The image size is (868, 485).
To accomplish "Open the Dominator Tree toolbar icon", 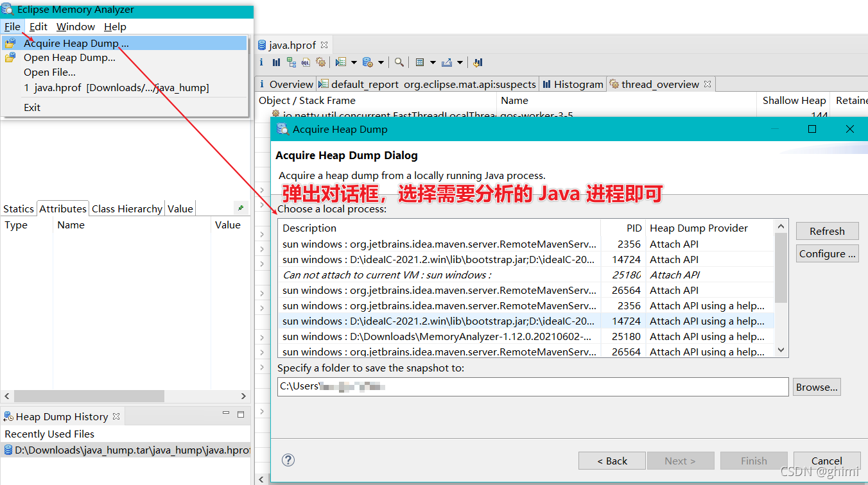I will point(291,62).
